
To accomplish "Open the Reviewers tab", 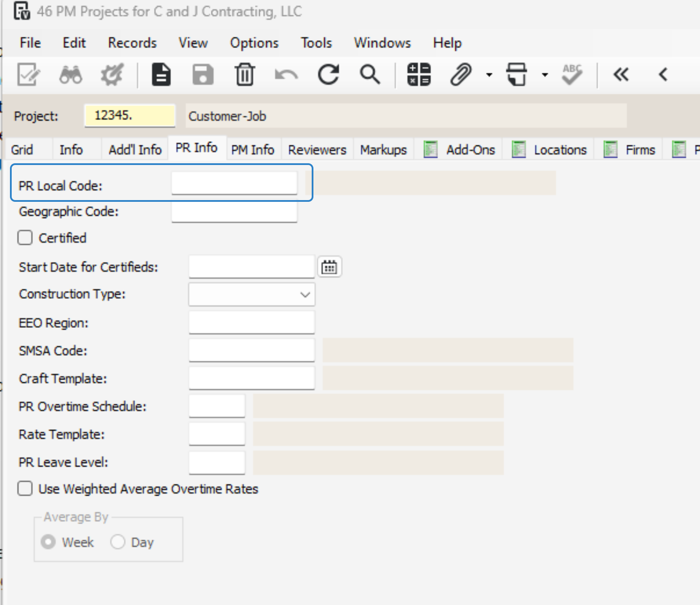I will click(x=317, y=149).
